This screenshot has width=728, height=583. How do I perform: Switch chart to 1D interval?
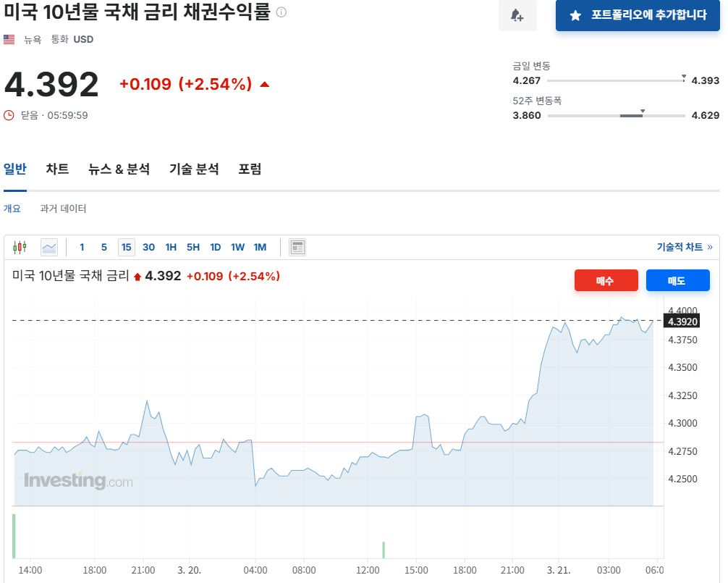tap(215, 247)
